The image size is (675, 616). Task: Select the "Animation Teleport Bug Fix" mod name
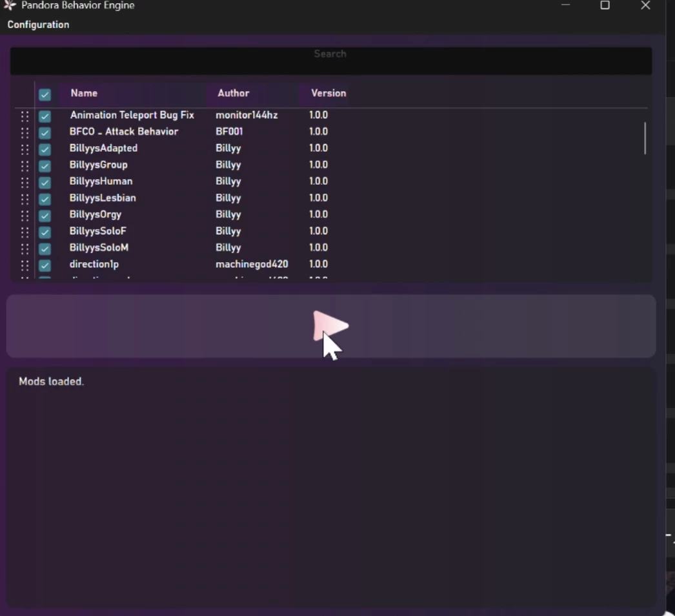(x=132, y=115)
